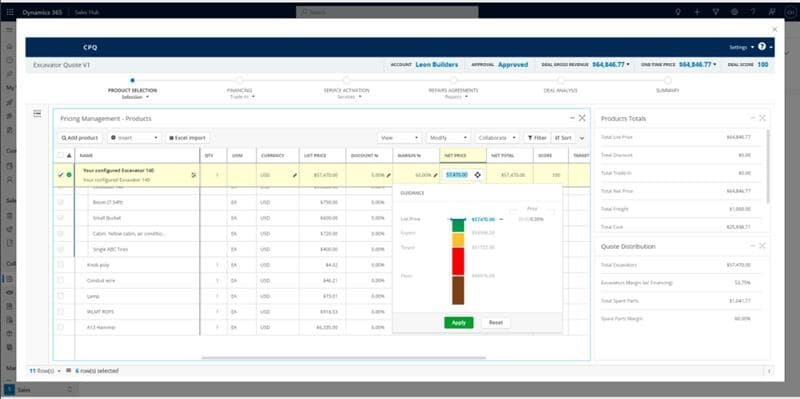Click the Add product button

[x=80, y=138]
